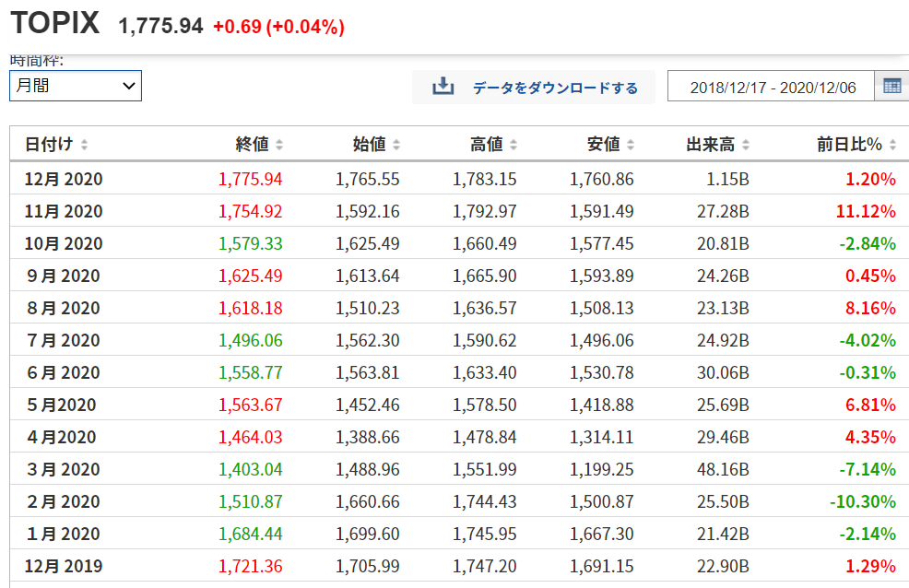Select the 10月 2020 row date
909x588 pixels.
pyautogui.click(x=64, y=244)
